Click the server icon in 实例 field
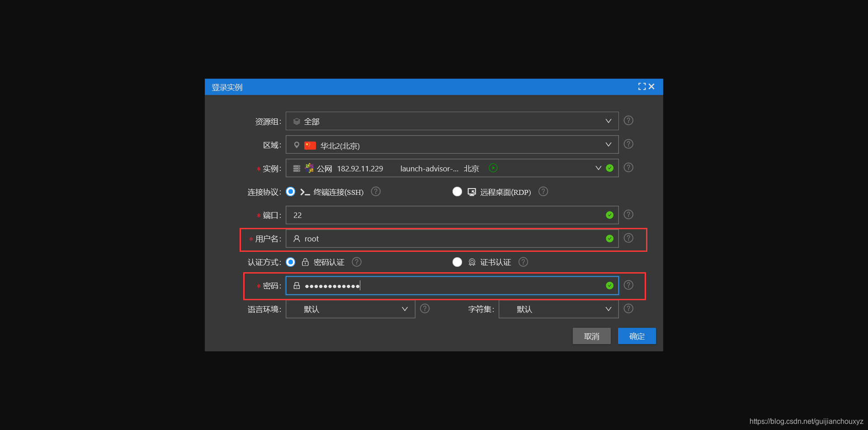Viewport: 868px width, 430px height. (x=297, y=168)
